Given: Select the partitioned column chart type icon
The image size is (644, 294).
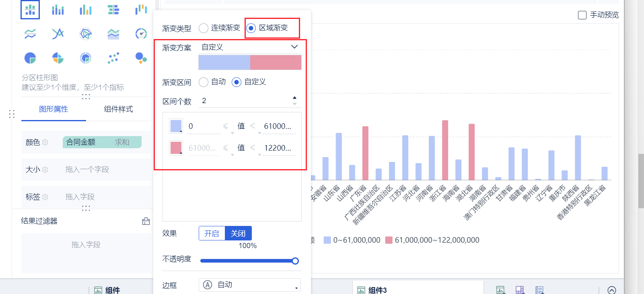Looking at the screenshot, I should [x=30, y=10].
